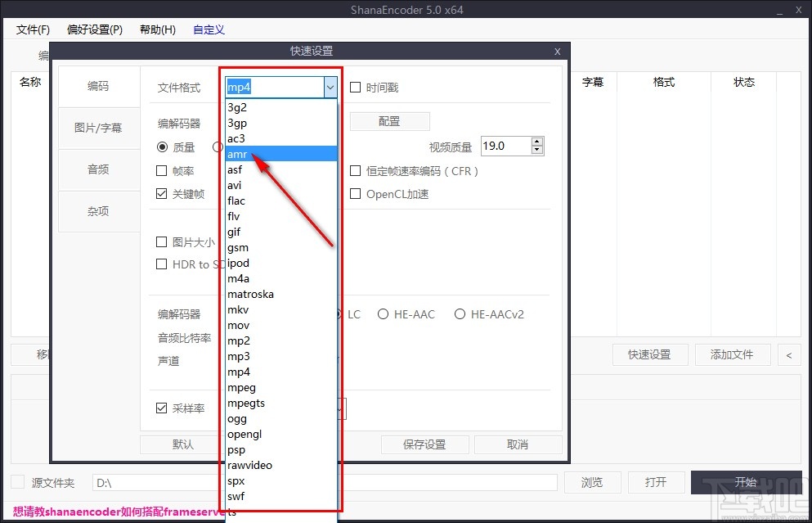Switch to the 杂项 tab
Screen dimensions: 812x523
[x=98, y=211]
